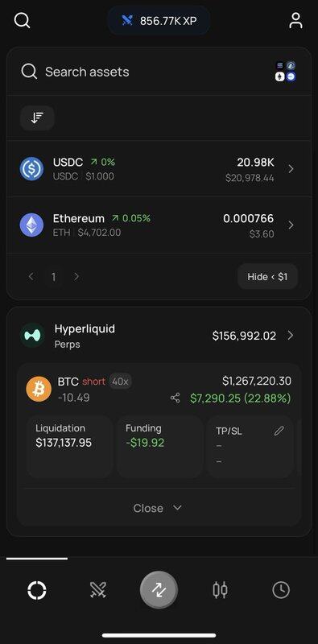
Task: Open the search magnifier icon at top
Action: coord(22,20)
